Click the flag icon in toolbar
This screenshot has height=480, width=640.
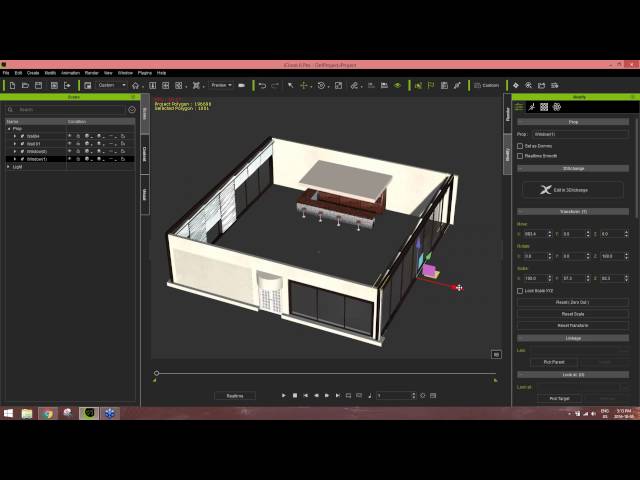tap(431, 85)
